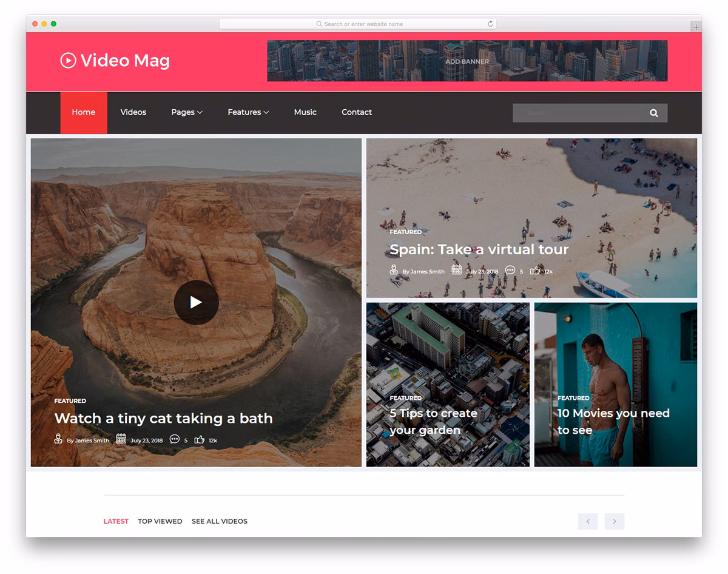Expand the Pages dropdown menu
This screenshot has height=574, width=728.
pos(186,112)
